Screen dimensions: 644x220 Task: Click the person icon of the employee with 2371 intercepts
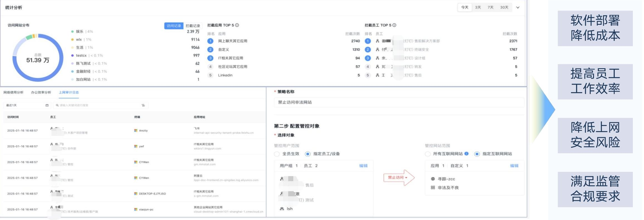click(377, 41)
